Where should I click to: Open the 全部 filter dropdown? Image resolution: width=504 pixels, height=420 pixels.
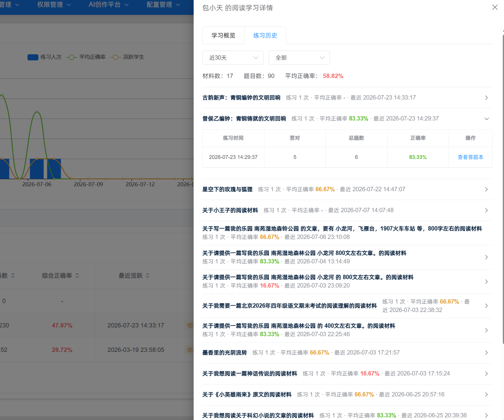pyautogui.click(x=299, y=58)
